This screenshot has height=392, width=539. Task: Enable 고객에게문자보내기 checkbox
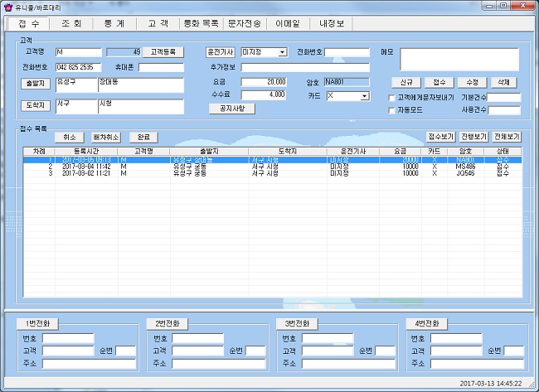click(x=392, y=98)
